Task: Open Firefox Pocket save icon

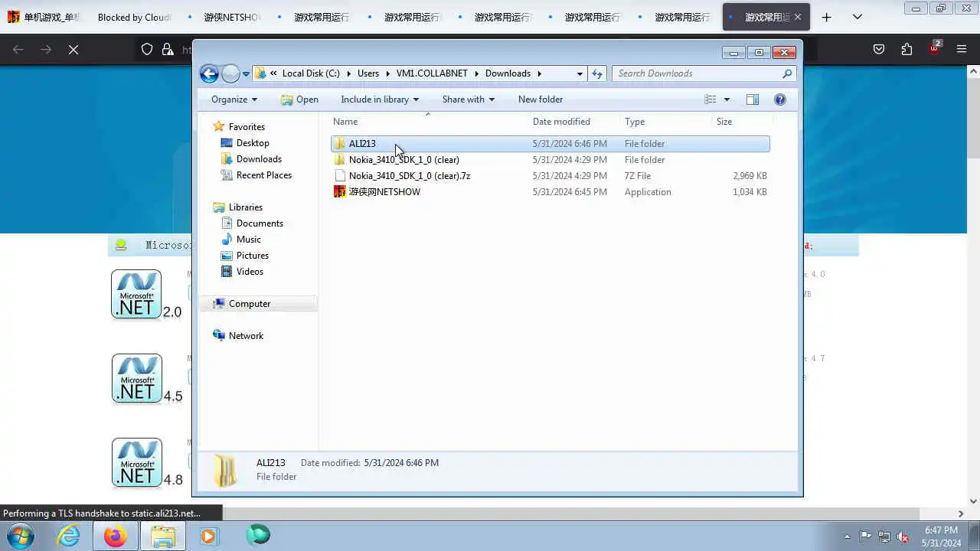Action: 879,49
